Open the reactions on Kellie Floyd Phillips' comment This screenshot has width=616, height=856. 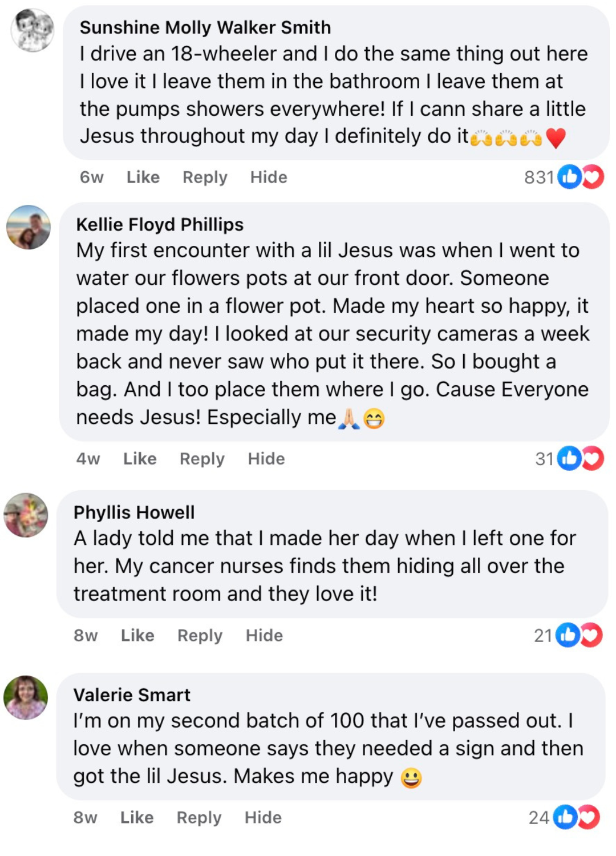coord(580,458)
